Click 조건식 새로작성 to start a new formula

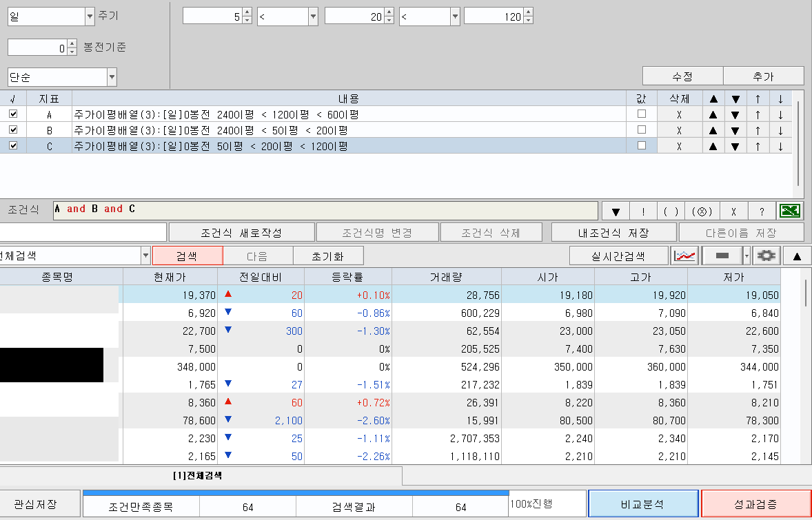242,231
